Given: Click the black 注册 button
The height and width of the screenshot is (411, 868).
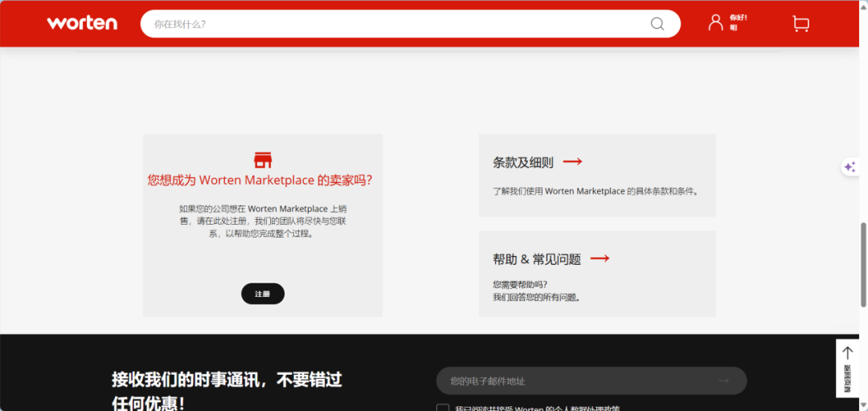Looking at the screenshot, I should tap(262, 294).
